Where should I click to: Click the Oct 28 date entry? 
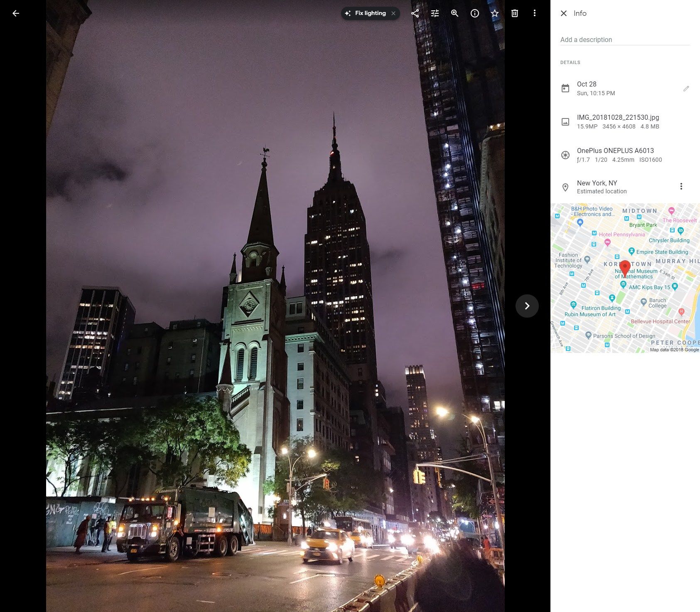(x=586, y=88)
